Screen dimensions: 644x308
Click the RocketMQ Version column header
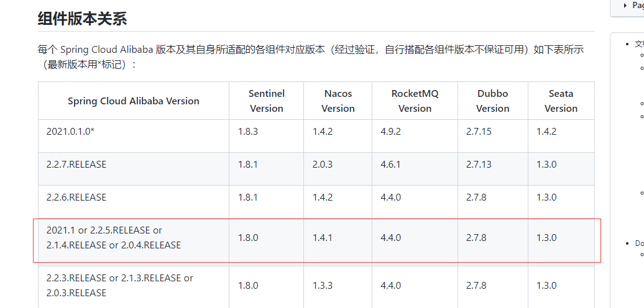pyautogui.click(x=415, y=101)
